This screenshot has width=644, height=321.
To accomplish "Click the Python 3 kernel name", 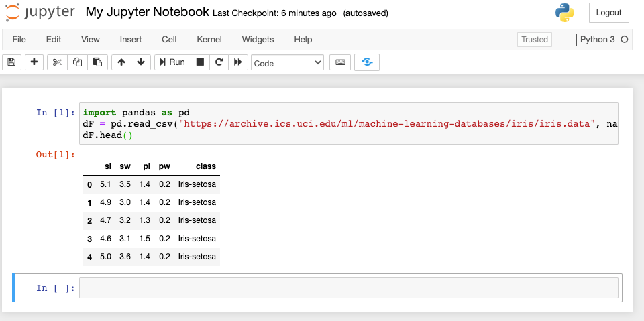I will tap(598, 40).
